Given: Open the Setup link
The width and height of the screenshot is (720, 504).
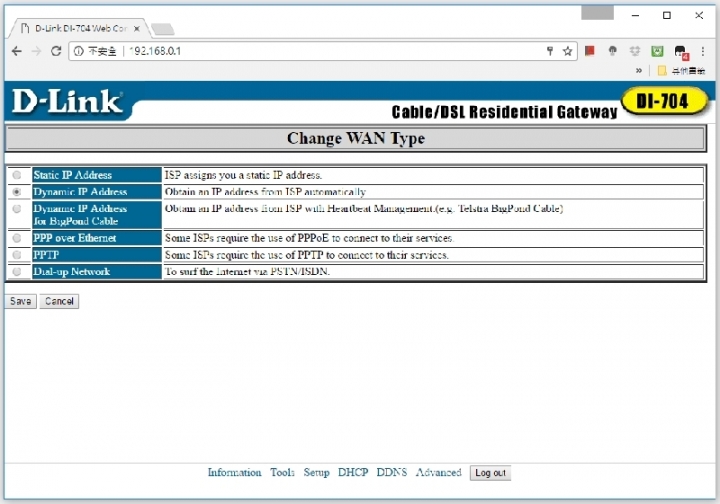Looking at the screenshot, I should [x=316, y=472].
